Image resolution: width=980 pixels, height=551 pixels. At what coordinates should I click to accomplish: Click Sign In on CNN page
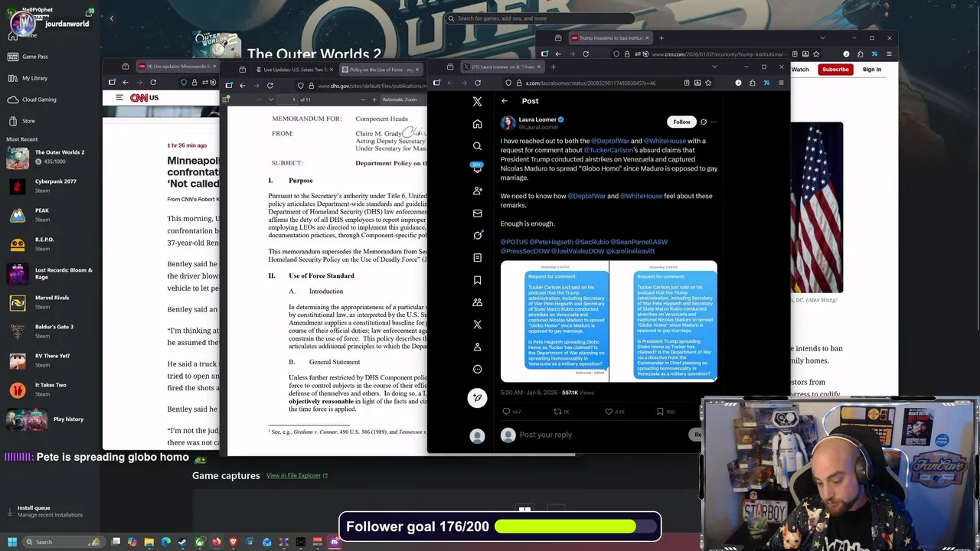coord(871,70)
